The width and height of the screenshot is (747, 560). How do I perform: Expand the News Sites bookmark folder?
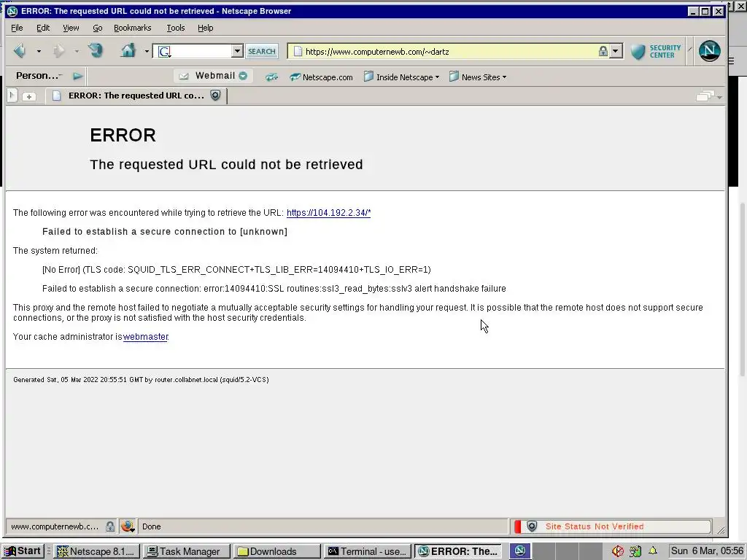(x=477, y=77)
